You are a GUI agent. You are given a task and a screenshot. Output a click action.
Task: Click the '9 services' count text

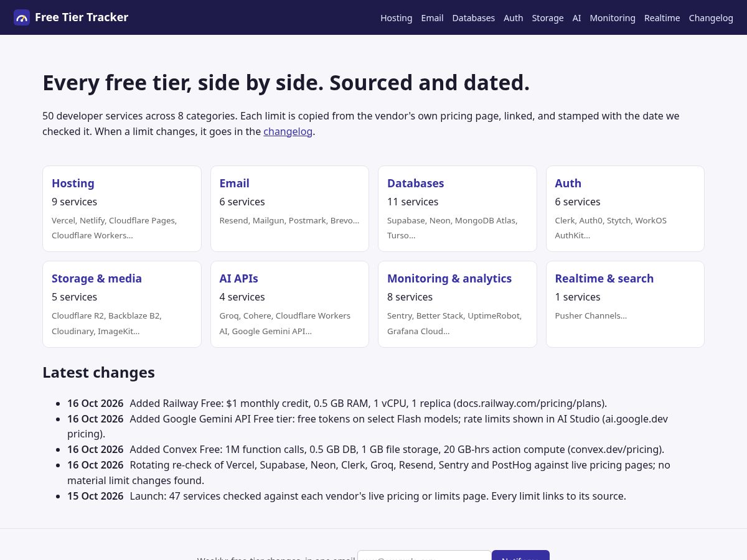pyautogui.click(x=74, y=202)
